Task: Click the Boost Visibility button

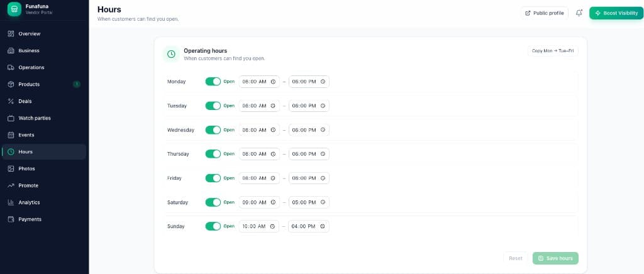Action: [x=616, y=13]
